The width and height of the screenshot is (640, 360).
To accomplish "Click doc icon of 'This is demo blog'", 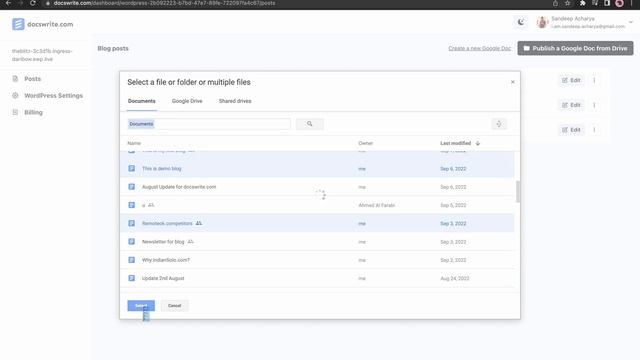I will tap(131, 169).
